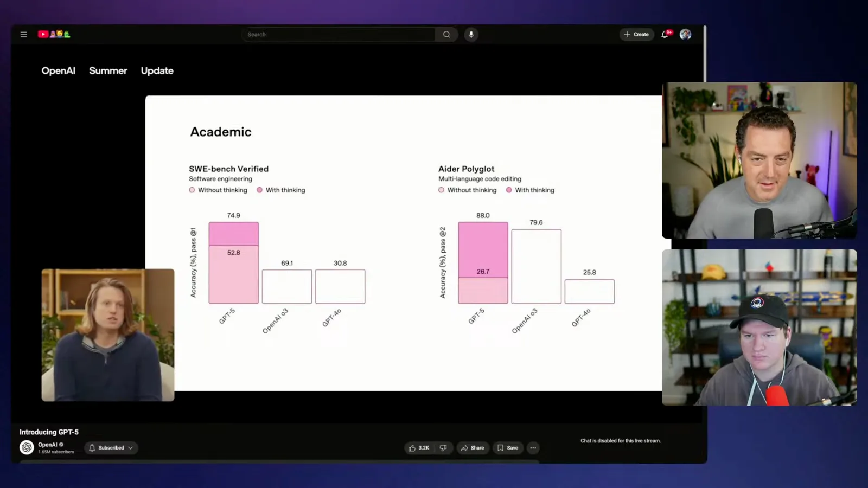The image size is (868, 488).
Task: Click the YouTube logo
Action: (54, 34)
